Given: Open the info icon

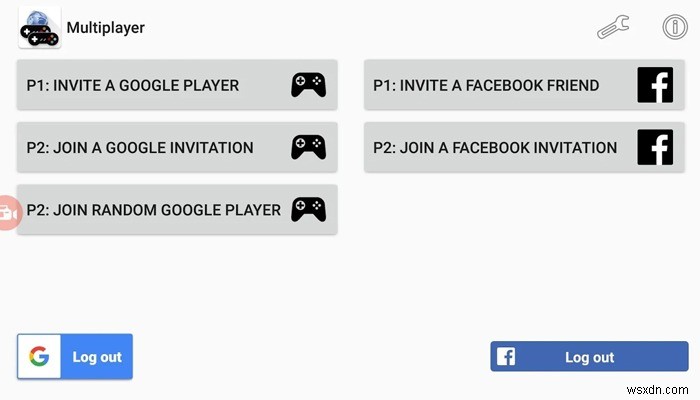Looking at the screenshot, I should pyautogui.click(x=675, y=27).
